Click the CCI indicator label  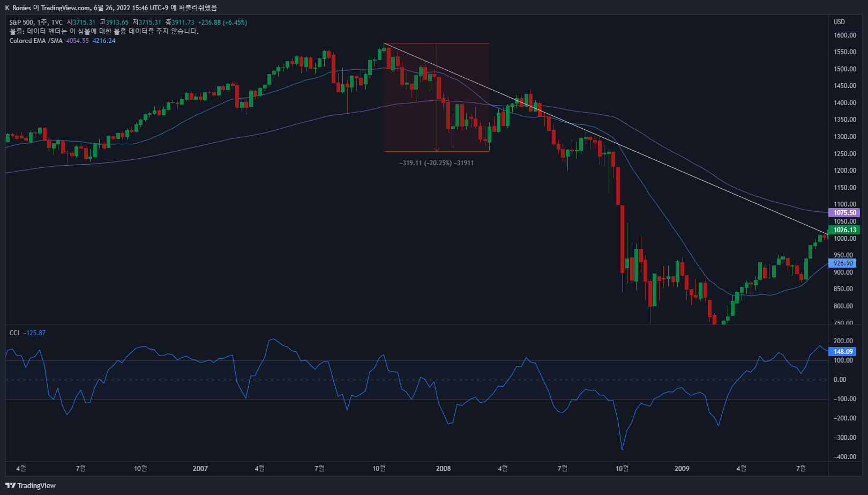pos(14,333)
